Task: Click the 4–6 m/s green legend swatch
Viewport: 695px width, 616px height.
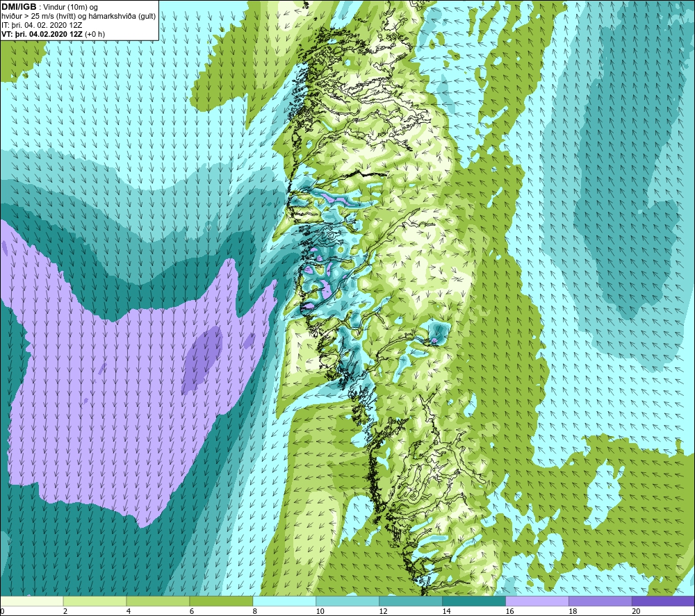Action: click(158, 601)
